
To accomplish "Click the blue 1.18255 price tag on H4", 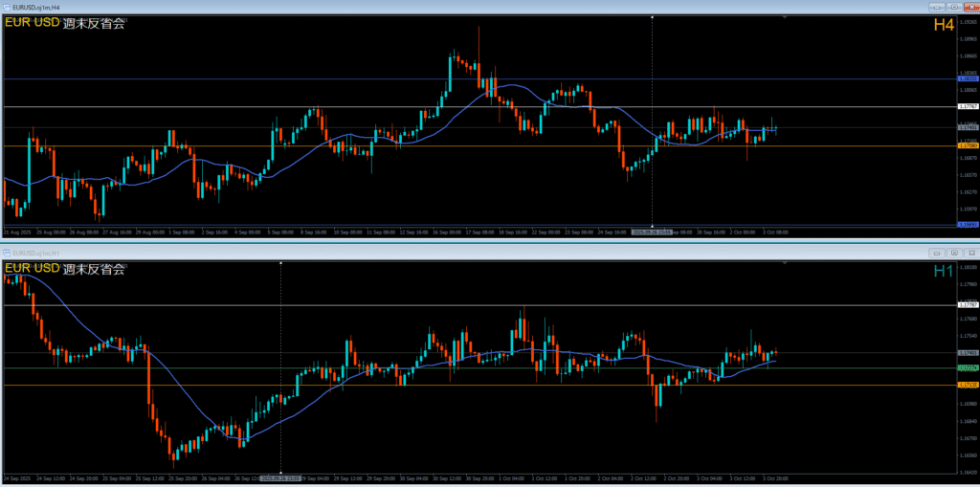I will tap(967, 78).
